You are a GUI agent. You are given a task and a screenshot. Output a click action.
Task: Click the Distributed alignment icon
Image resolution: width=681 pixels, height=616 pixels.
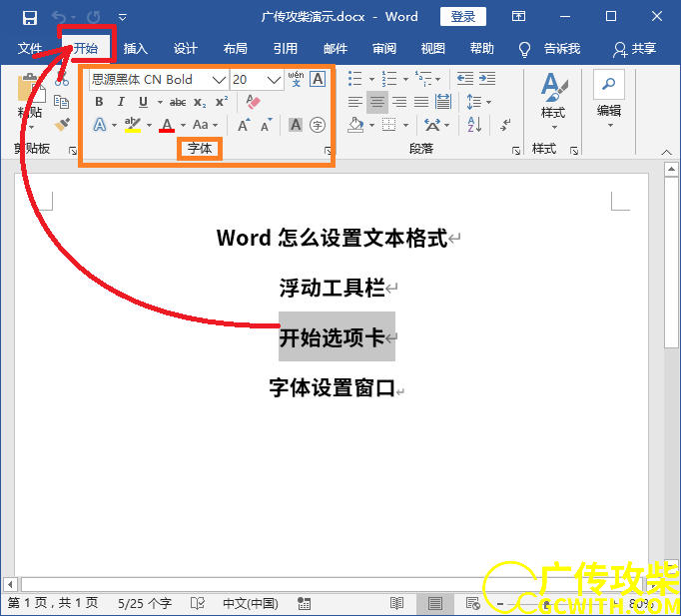point(443,102)
